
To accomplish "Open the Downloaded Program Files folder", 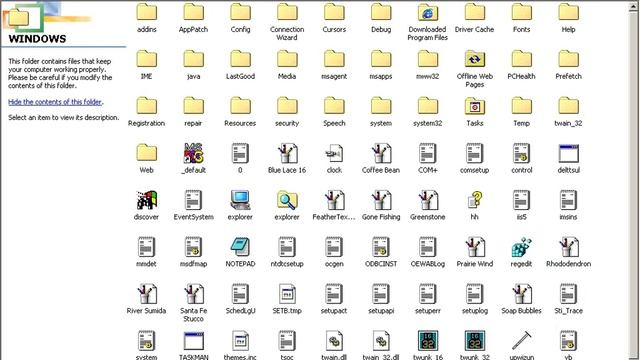I will pos(427,13).
